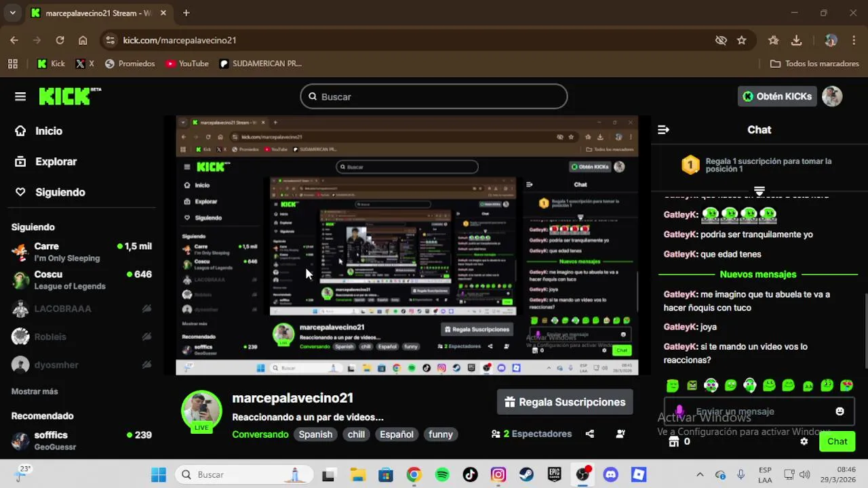Share the stream via share icon
Viewport: 868px width, 488px height.
coord(589,434)
